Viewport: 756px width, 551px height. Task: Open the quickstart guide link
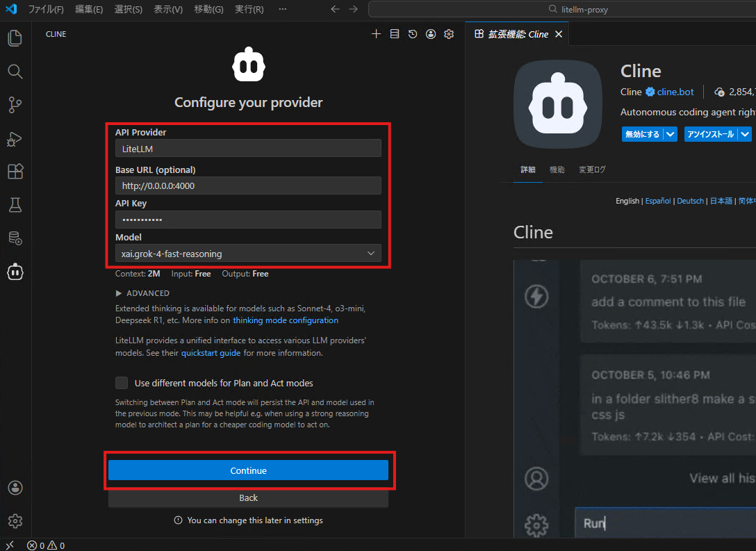point(211,353)
